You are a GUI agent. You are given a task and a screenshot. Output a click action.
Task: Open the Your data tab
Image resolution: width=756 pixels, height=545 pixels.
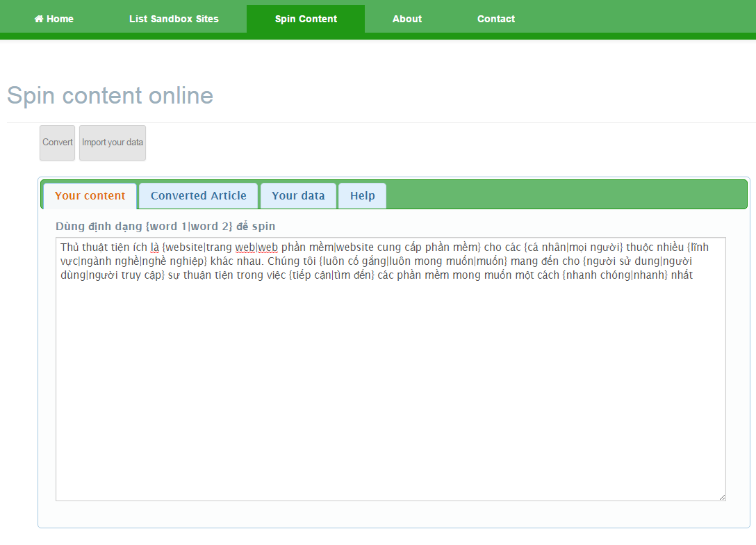(x=298, y=196)
